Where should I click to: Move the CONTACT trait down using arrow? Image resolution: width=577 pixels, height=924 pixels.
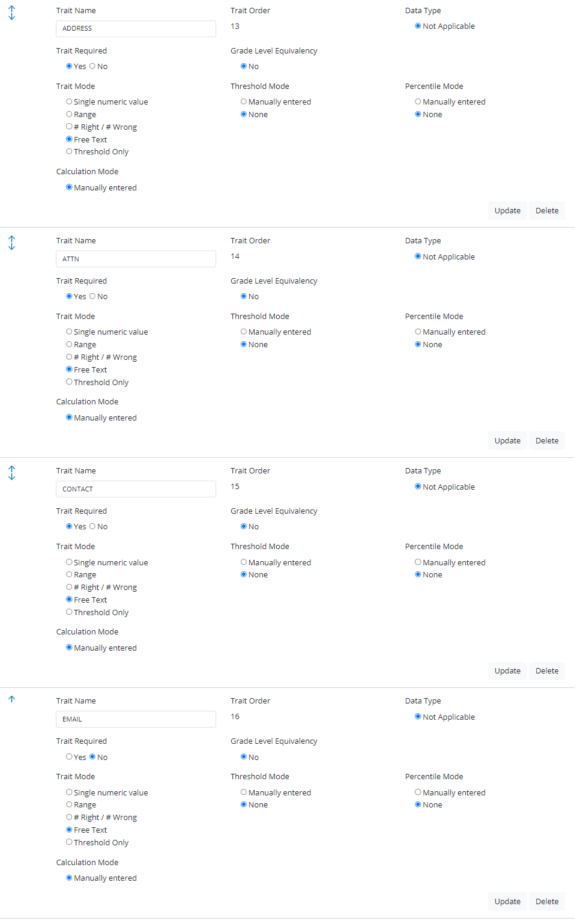tap(11, 476)
